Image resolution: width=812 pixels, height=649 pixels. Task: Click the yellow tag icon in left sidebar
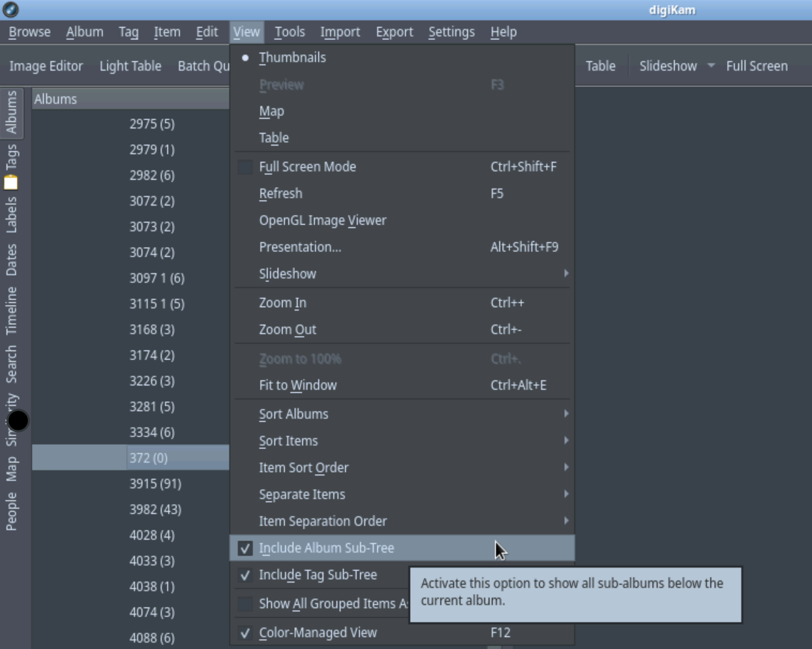click(11, 183)
